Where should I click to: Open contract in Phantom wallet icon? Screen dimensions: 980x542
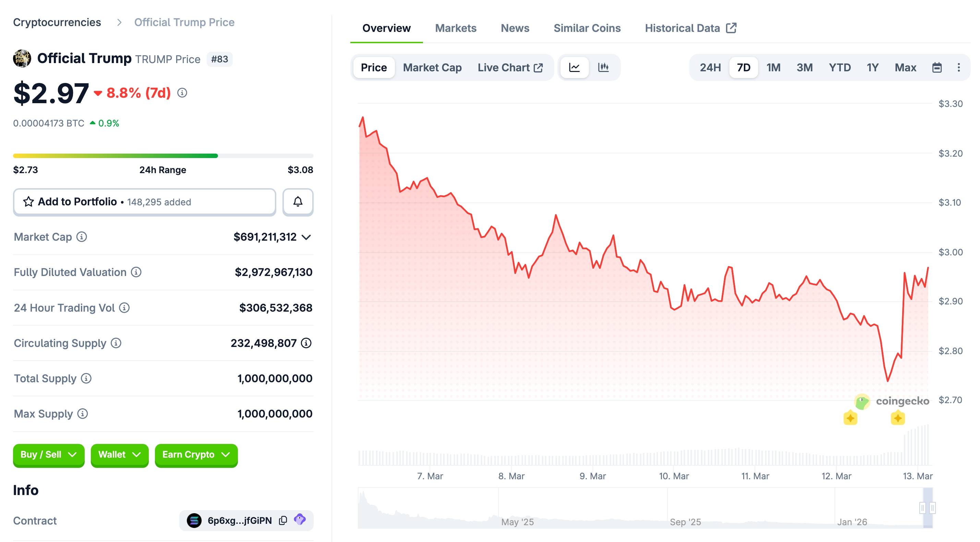coord(300,520)
